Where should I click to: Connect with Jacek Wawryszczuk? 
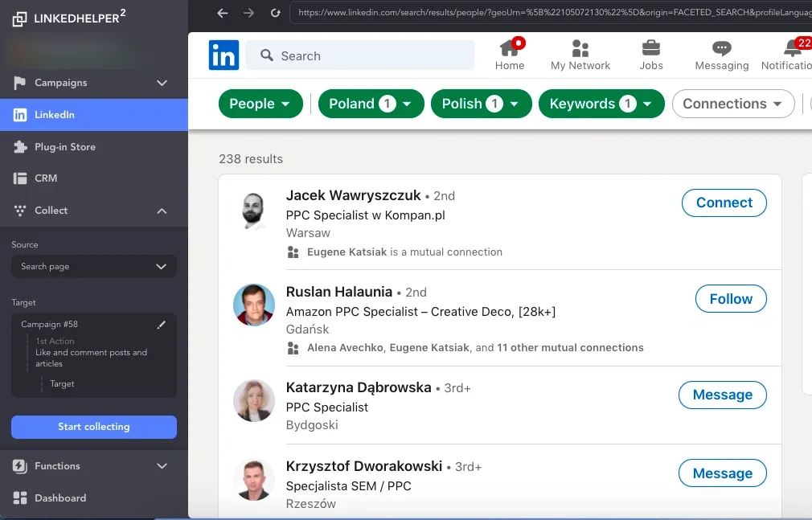(724, 203)
